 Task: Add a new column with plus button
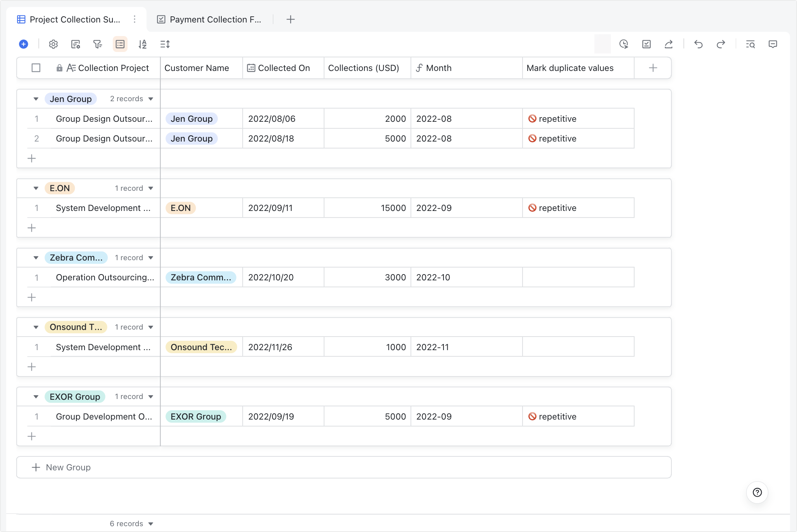[653, 68]
